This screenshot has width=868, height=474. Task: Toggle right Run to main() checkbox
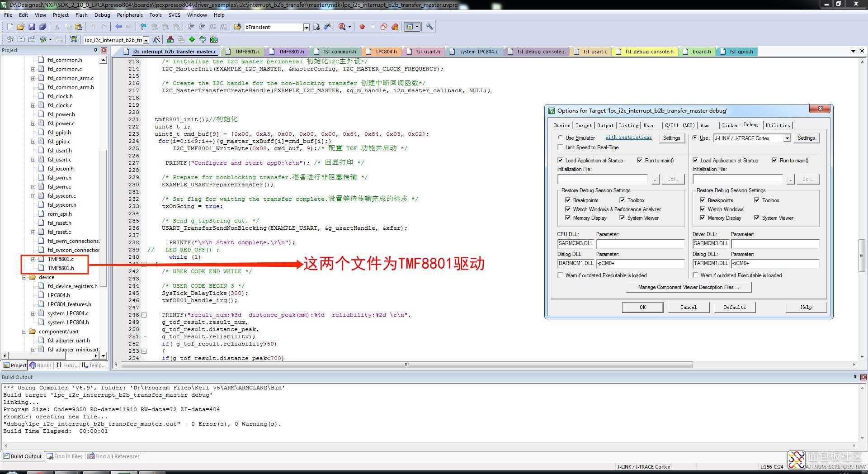pyautogui.click(x=774, y=160)
